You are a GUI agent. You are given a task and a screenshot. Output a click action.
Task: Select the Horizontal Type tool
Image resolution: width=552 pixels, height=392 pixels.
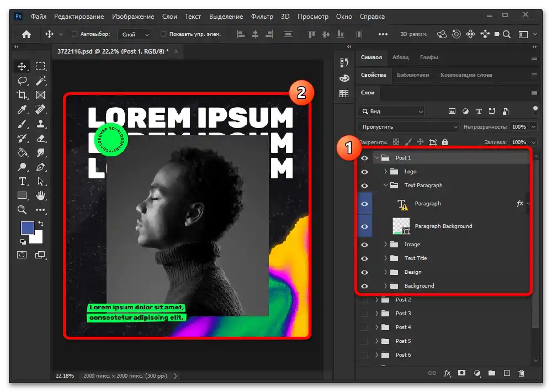[x=22, y=182]
